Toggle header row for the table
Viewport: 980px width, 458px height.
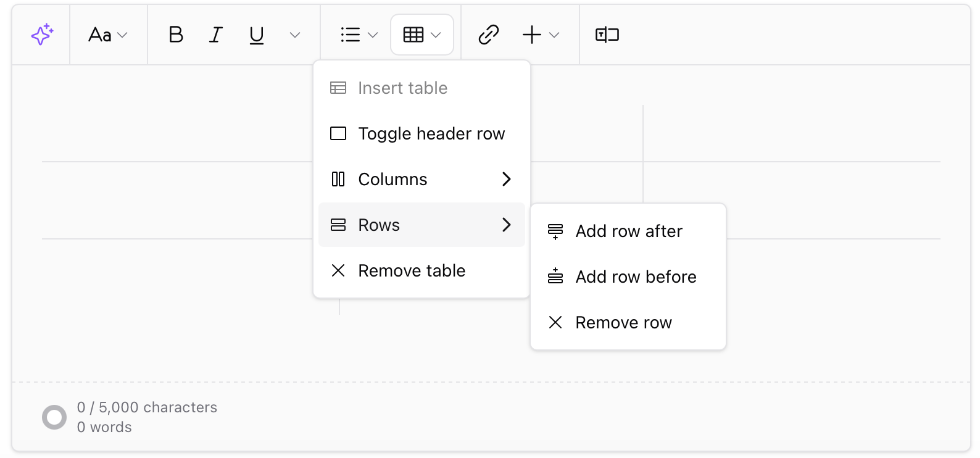(x=431, y=133)
